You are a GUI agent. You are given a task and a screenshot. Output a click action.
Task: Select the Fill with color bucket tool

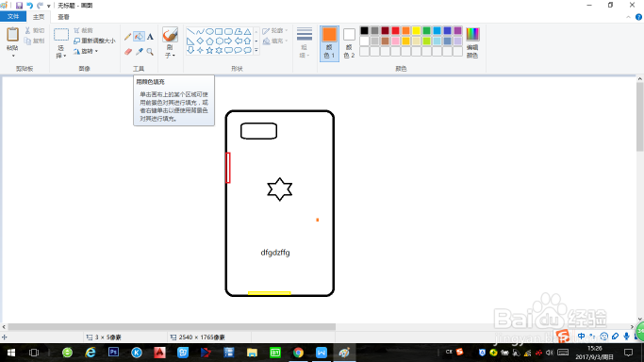[139, 37]
